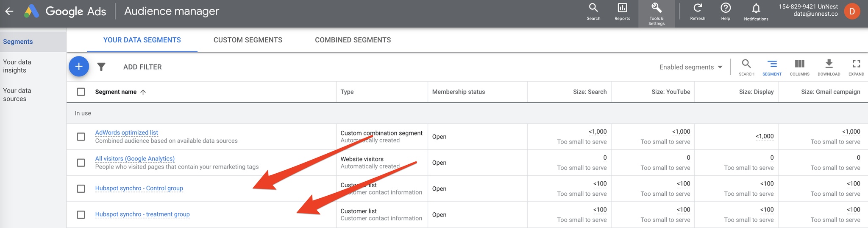Download the table data
Viewport: 868px width, 228px height.
pos(829,68)
